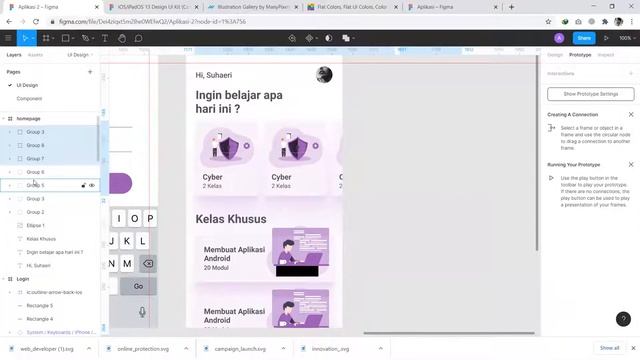Click the purple user avatar A
640x360 pixels.
[x=559, y=38]
